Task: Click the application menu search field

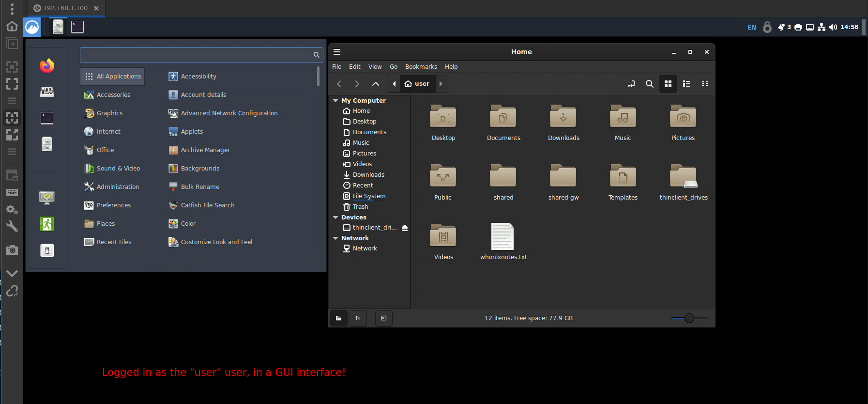Action: pos(201,55)
